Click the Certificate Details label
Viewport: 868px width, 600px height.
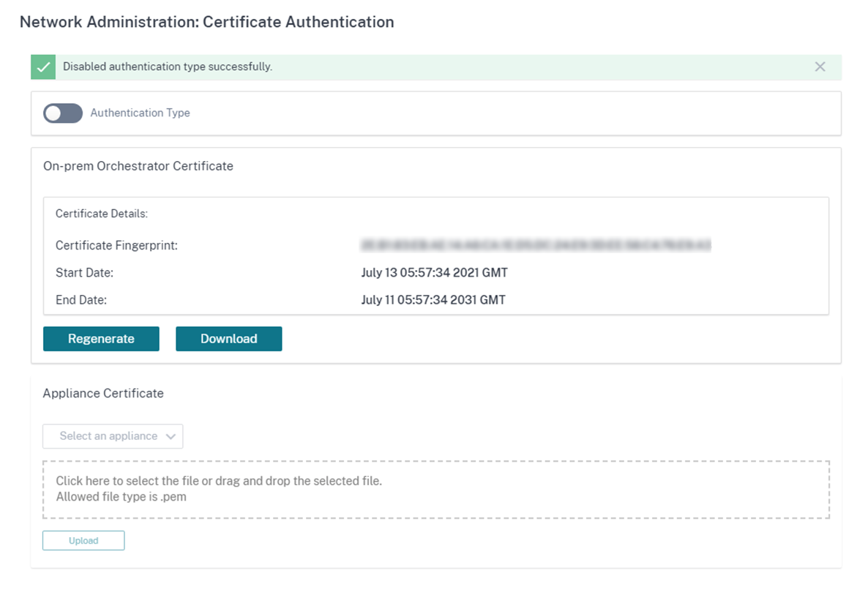pyautogui.click(x=102, y=214)
